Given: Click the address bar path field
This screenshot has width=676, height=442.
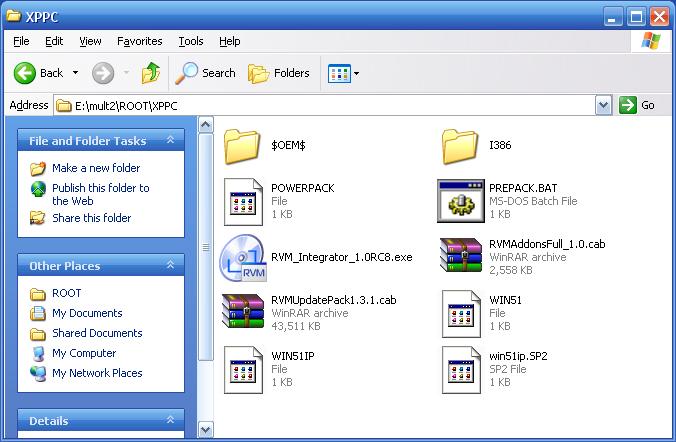Looking at the screenshot, I should pos(324,106).
